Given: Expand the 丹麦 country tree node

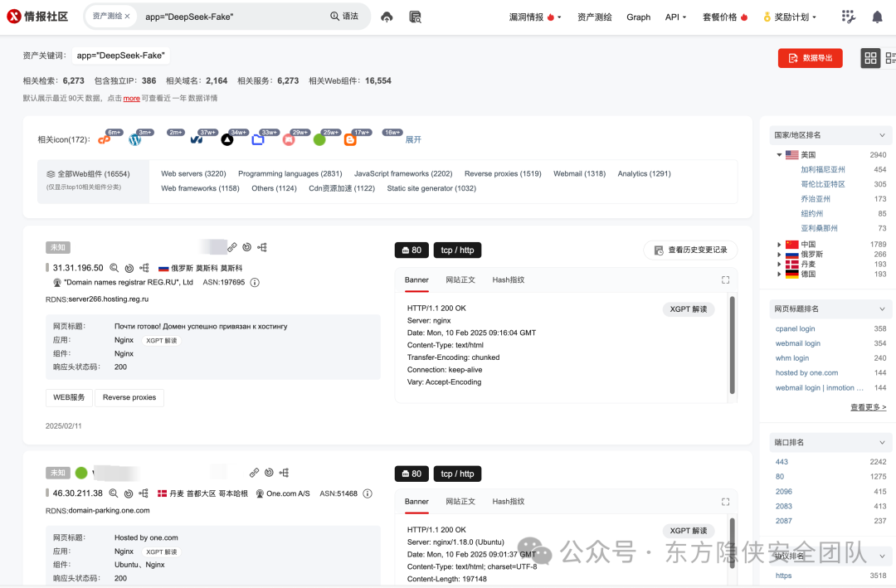Looking at the screenshot, I should click(779, 264).
